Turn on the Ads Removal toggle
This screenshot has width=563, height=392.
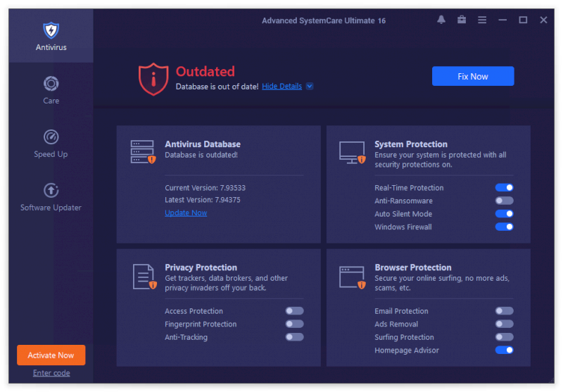point(504,324)
